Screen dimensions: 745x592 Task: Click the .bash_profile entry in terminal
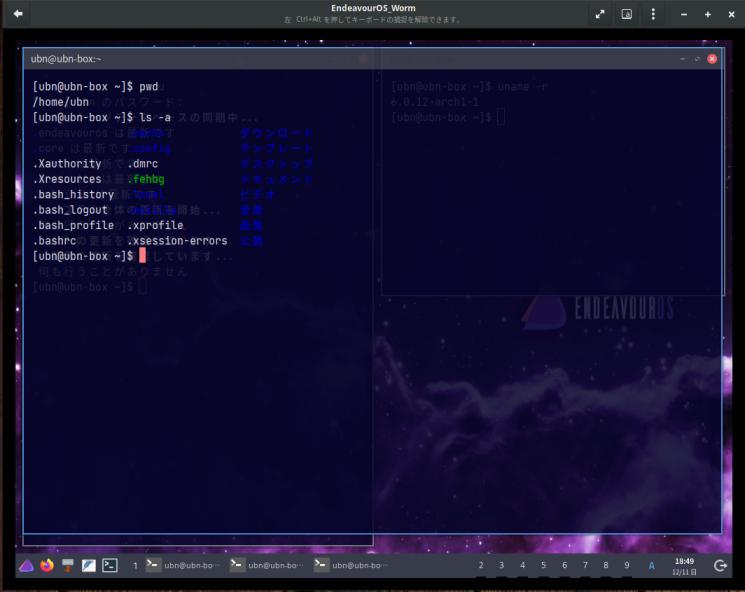(73, 225)
